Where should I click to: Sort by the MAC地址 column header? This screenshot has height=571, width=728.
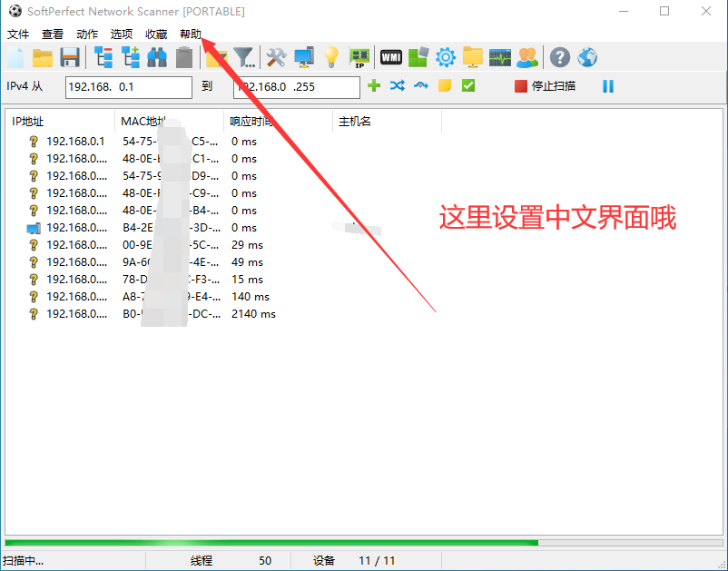point(170,122)
